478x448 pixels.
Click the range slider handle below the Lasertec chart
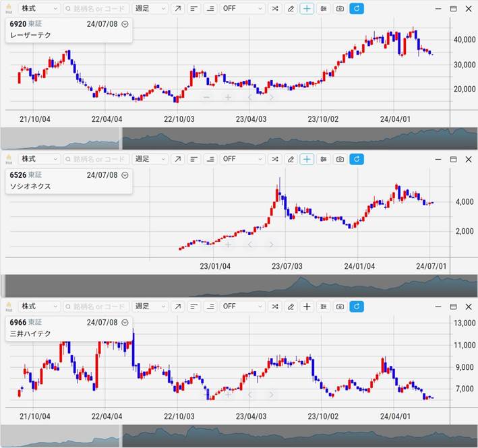(x=121, y=139)
